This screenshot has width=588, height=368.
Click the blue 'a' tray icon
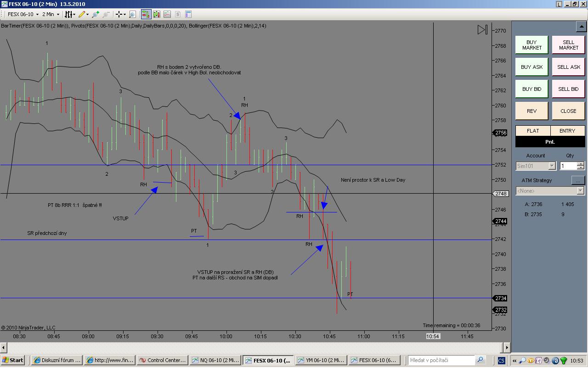click(x=555, y=361)
